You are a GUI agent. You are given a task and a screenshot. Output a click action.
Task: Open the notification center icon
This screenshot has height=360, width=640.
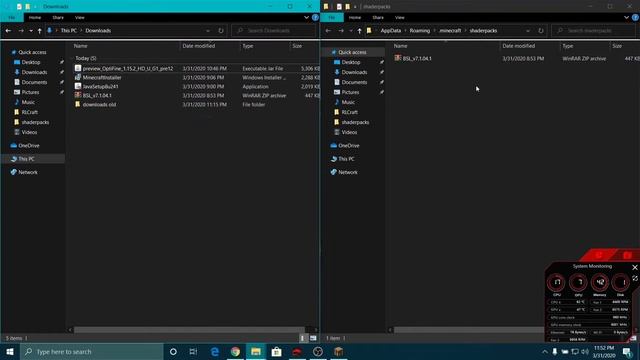pos(627,351)
